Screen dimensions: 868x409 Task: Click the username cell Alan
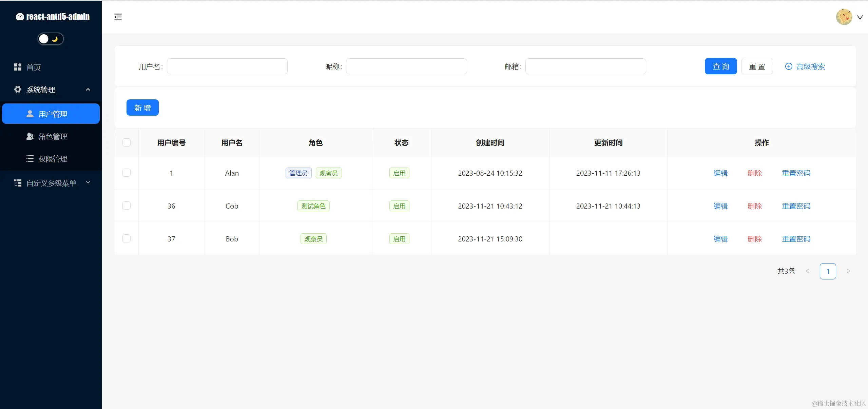[x=232, y=173]
